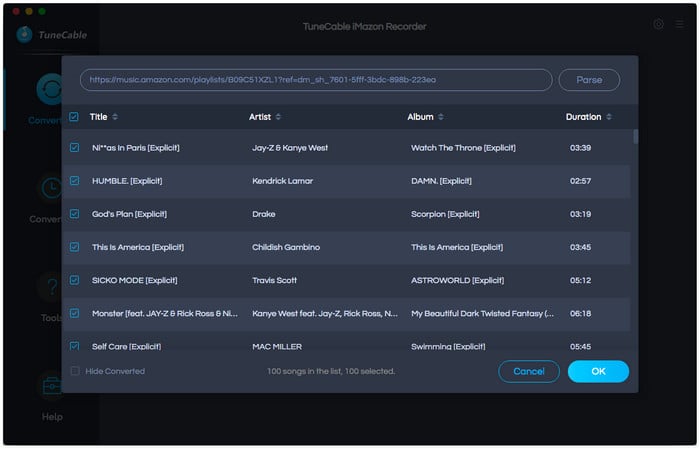Open the Convert sidebar icon
Screen dimensions: 700x449
(x=50, y=89)
